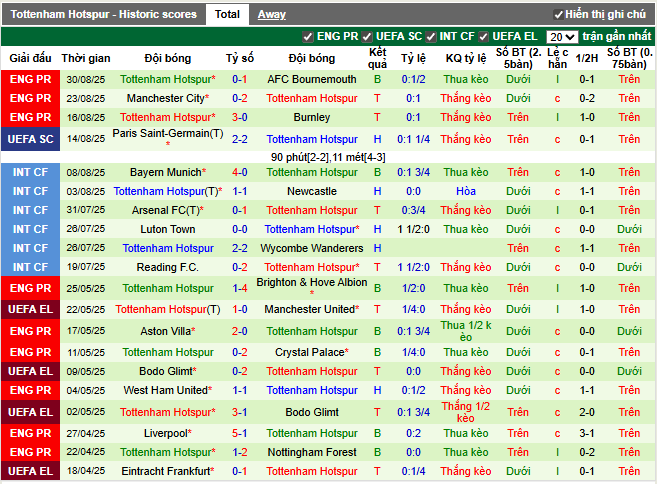657x484 pixels.
Task: Click 1-0 score in Manchester United row
Action: (x=240, y=309)
